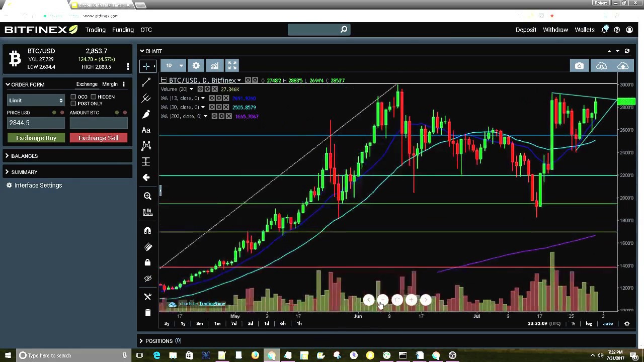Open the BTC/USD, D, Bitfinex symbol dropdown
This screenshot has height=362, width=644.
(205, 80)
